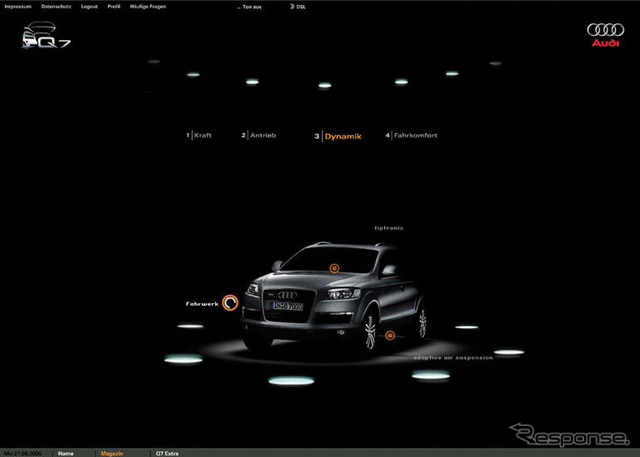Open Häufige Fragen FAQ link
The height and width of the screenshot is (457, 640).
pos(146,7)
